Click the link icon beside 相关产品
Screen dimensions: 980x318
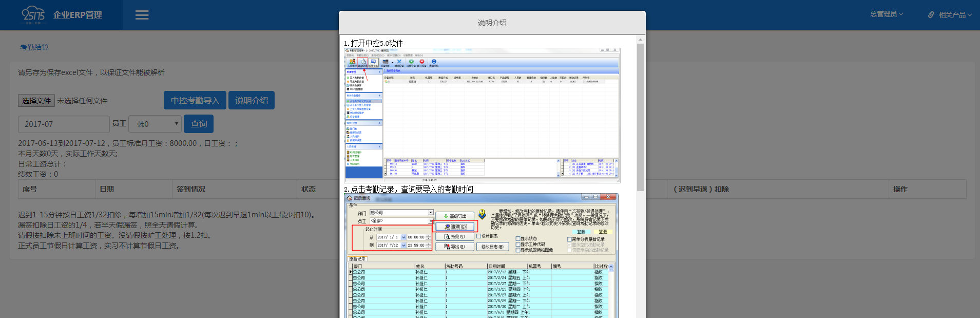[931, 15]
